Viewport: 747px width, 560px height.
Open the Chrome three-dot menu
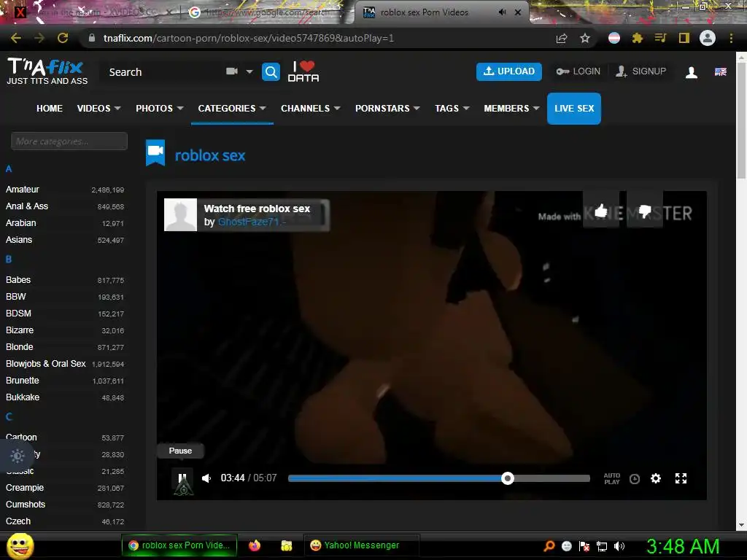click(x=731, y=38)
